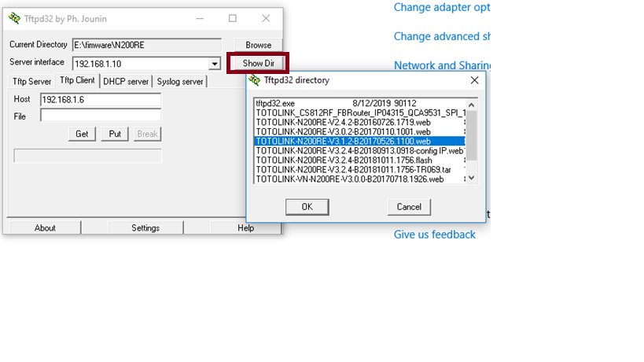The height and width of the screenshot is (362, 644).
Task: Open the Syslog server tab
Action: tap(180, 81)
